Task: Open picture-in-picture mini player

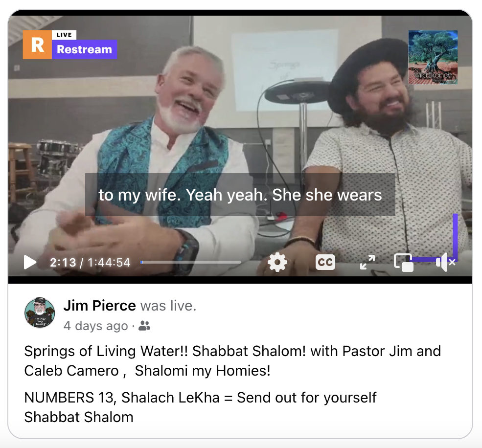Action: click(404, 263)
